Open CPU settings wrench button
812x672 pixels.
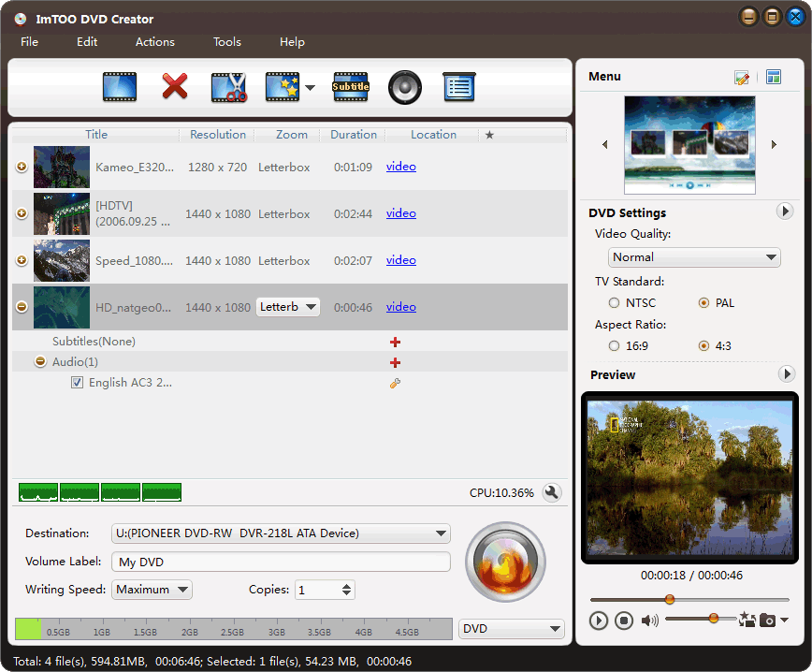[x=552, y=492]
